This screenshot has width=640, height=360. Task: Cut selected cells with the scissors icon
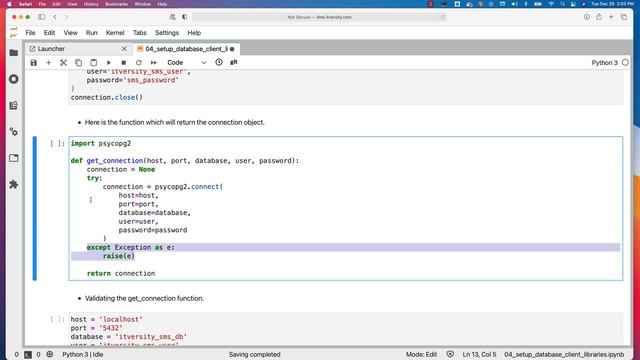click(x=63, y=62)
